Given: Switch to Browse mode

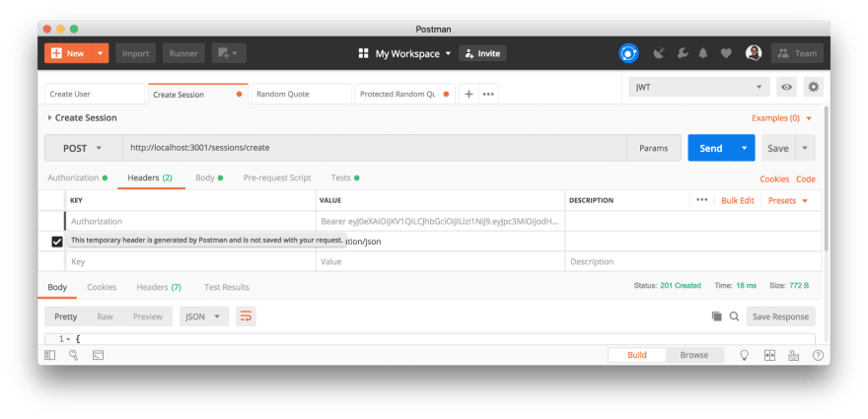Looking at the screenshot, I should (x=694, y=355).
